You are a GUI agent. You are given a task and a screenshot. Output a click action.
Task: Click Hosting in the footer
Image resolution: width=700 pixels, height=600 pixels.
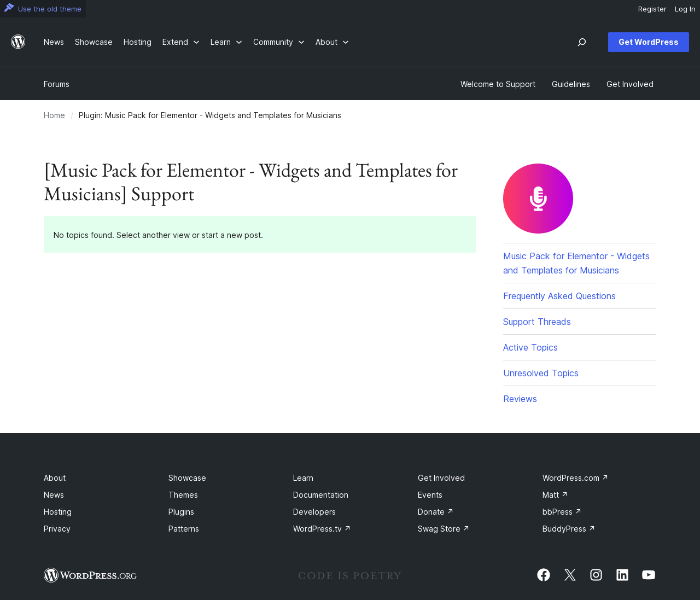pos(57,511)
